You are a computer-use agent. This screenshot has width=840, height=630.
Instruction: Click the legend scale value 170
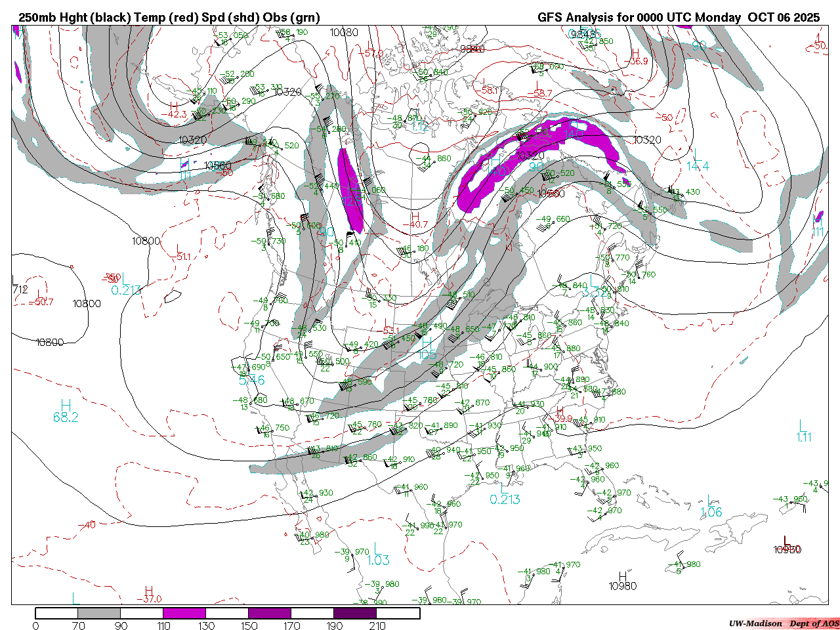point(291,625)
